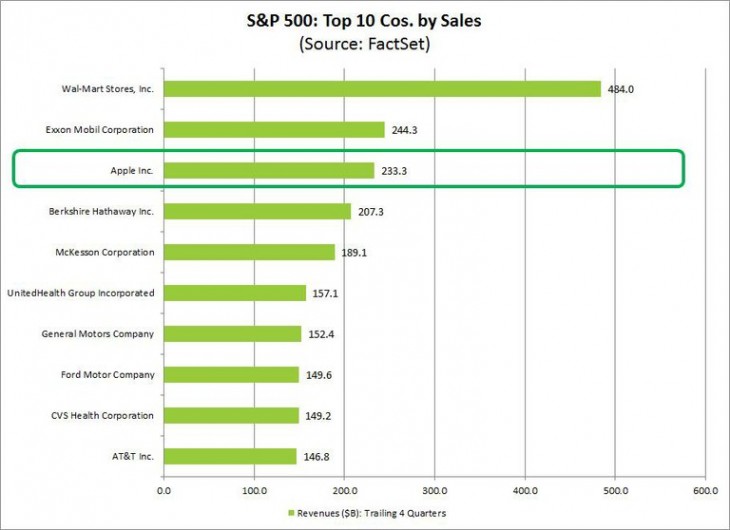Click the Source: FactSet subtitle
Viewport: 730px width, 530px height.
365,44
